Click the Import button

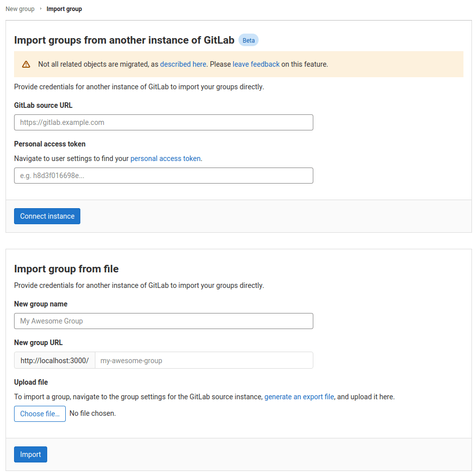(30, 454)
